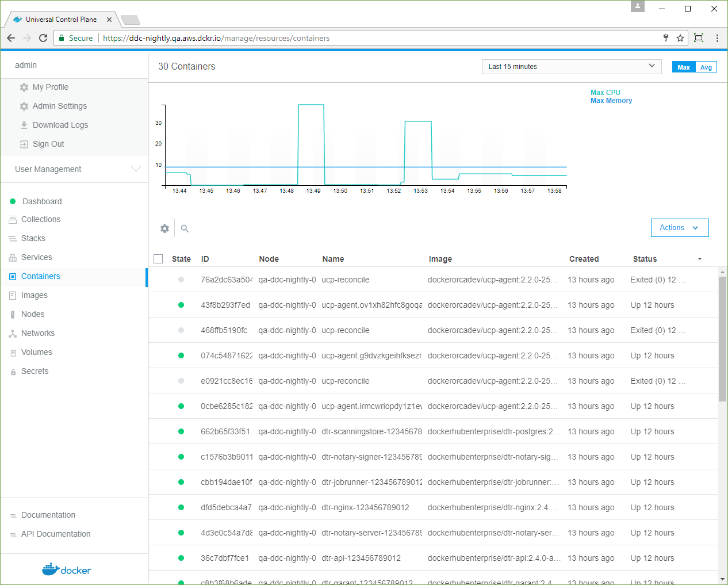Click the Max Memory legend entry
Screen dimensions: 728x585
(x=611, y=101)
